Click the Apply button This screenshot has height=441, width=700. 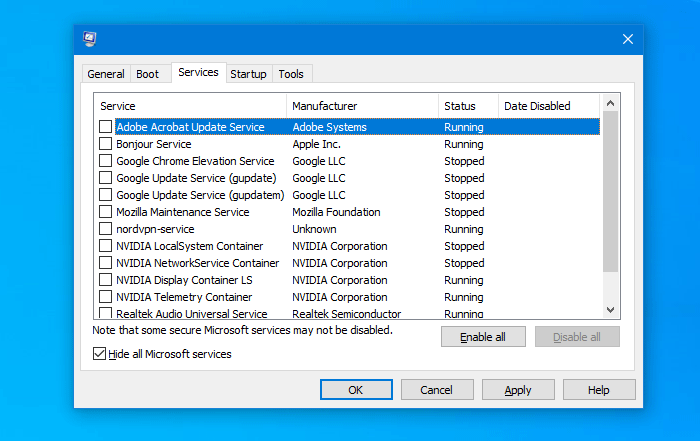(518, 390)
